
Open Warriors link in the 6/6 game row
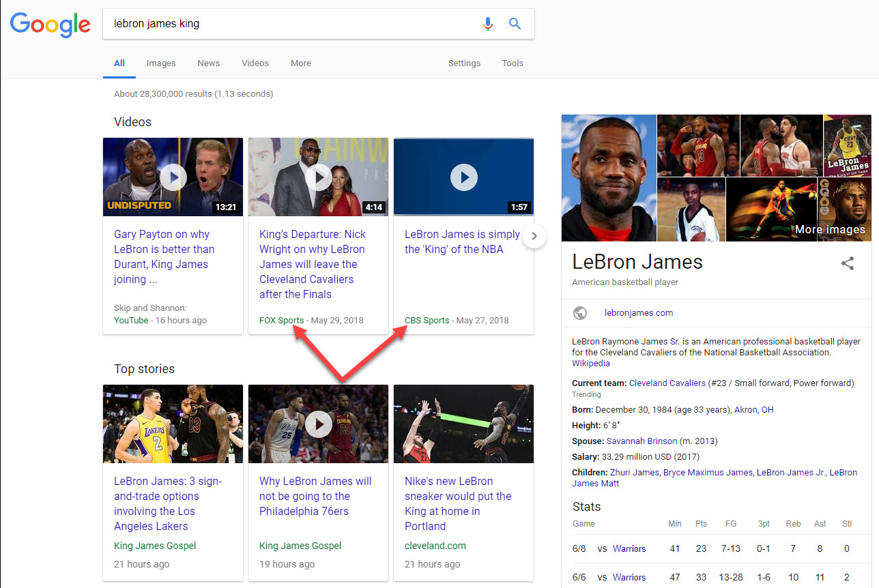(x=629, y=577)
